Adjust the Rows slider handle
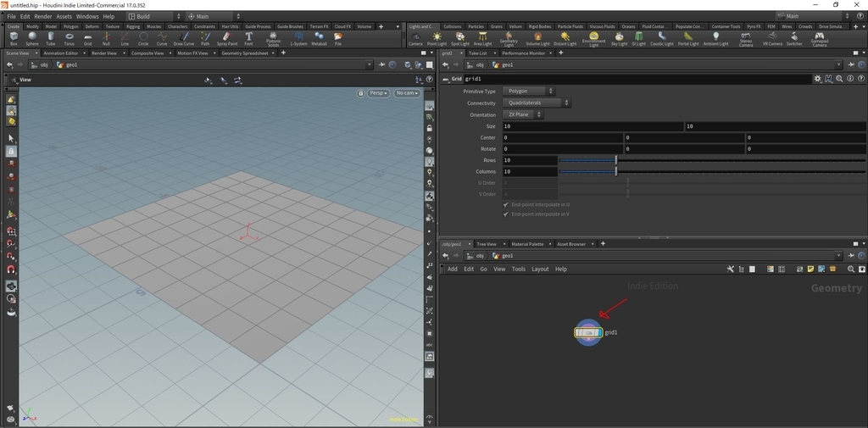 pyautogui.click(x=616, y=160)
